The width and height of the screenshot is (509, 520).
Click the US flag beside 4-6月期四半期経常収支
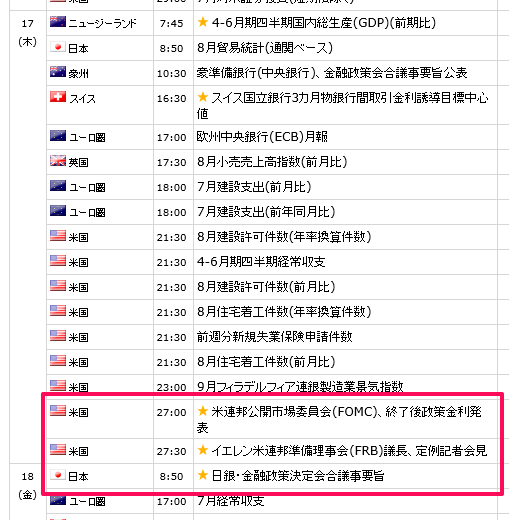(58, 261)
